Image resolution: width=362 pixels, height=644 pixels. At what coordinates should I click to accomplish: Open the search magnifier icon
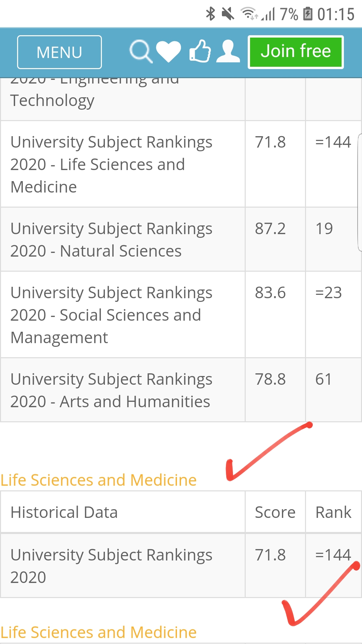click(x=141, y=51)
